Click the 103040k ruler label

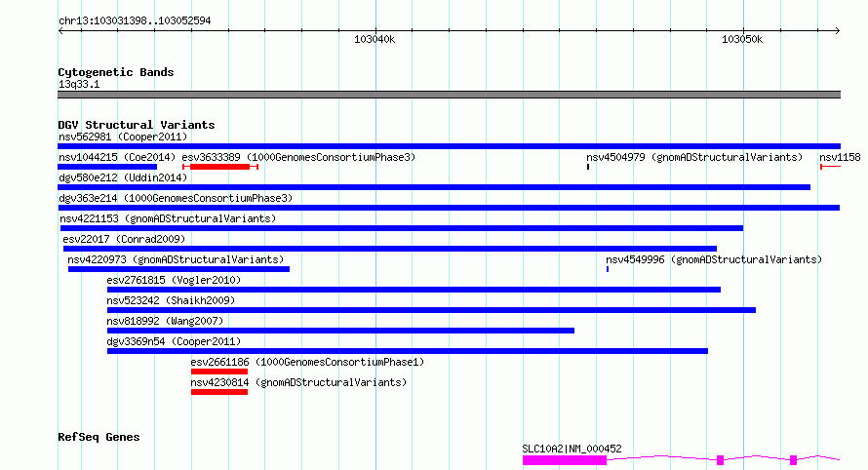pos(375,39)
